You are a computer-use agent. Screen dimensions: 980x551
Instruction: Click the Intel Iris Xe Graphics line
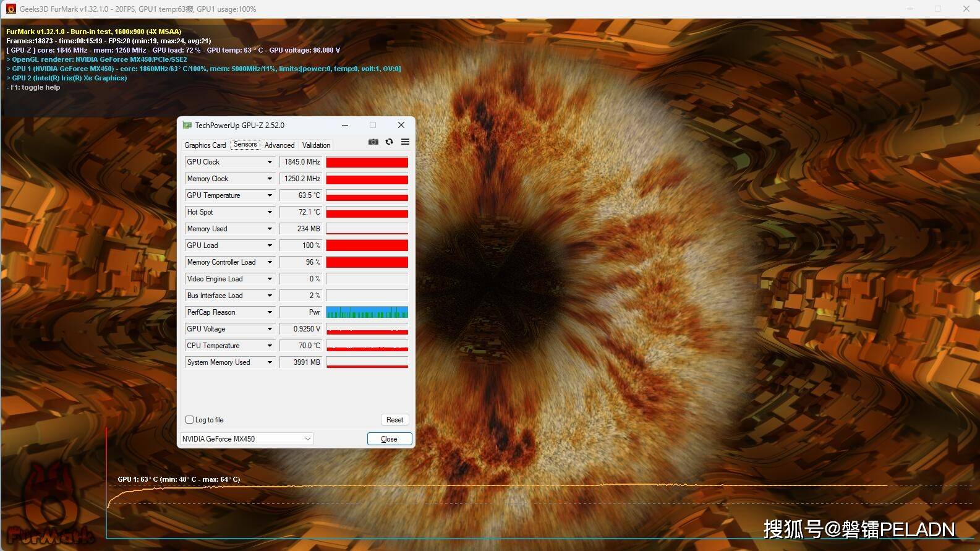(67, 78)
